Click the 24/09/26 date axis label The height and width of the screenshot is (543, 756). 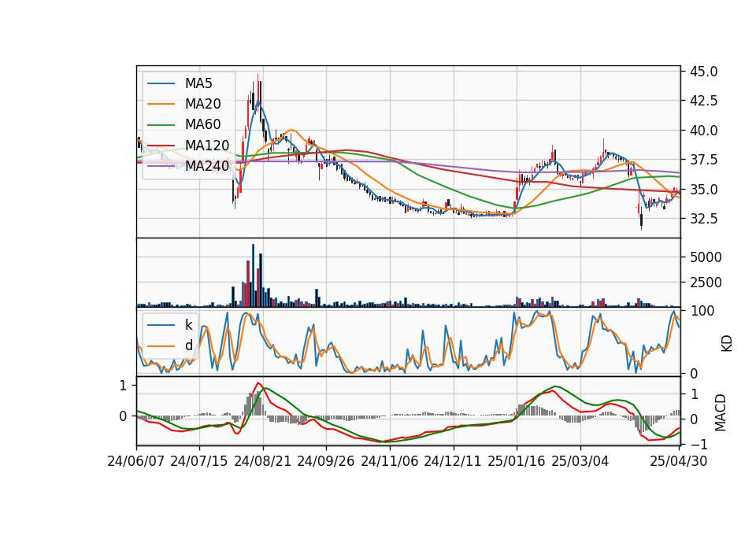click(x=325, y=461)
